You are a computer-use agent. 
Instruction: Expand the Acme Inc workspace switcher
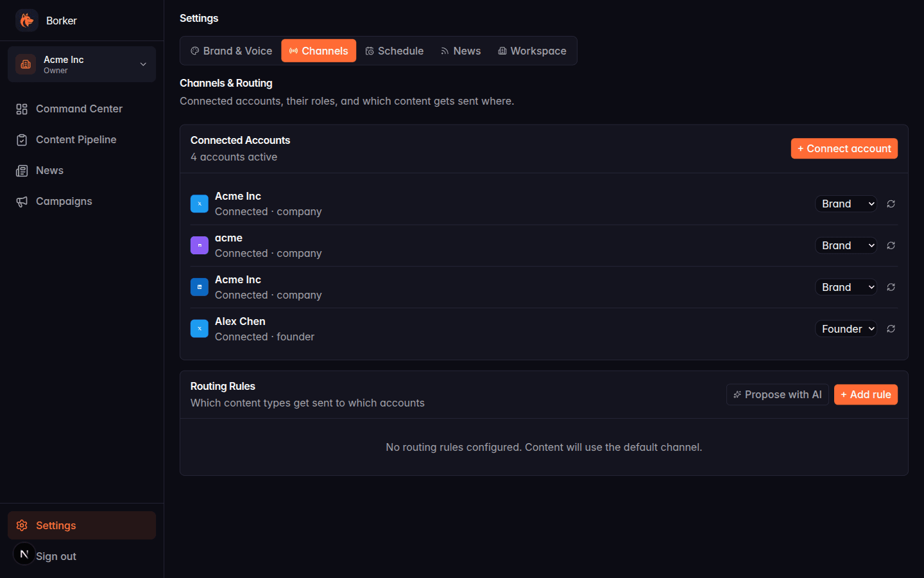click(x=143, y=64)
